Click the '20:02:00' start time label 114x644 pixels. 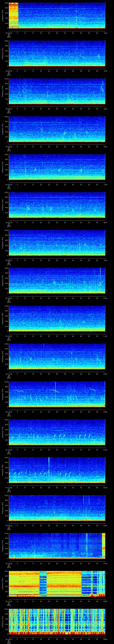click(x=9, y=33)
